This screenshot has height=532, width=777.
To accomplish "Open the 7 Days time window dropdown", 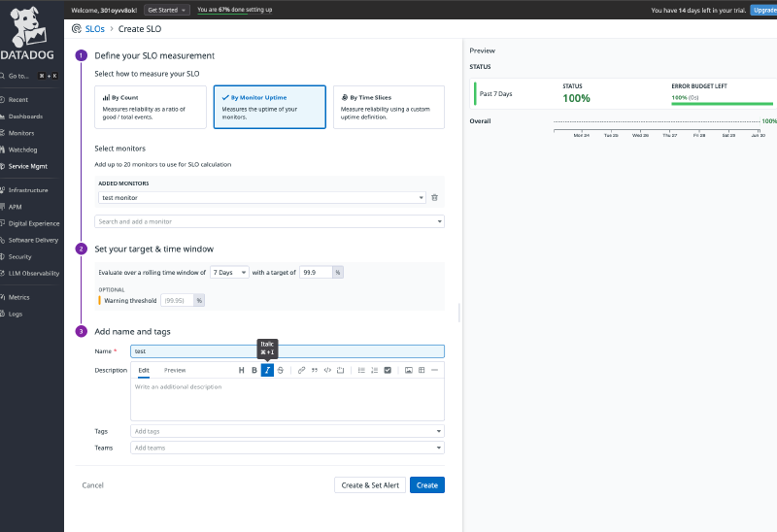I will pos(229,273).
